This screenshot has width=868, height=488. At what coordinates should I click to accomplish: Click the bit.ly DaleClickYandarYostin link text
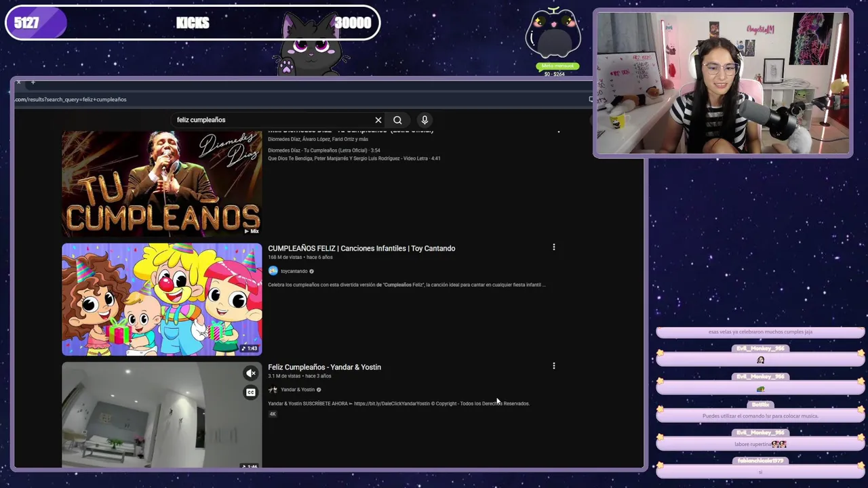click(392, 403)
